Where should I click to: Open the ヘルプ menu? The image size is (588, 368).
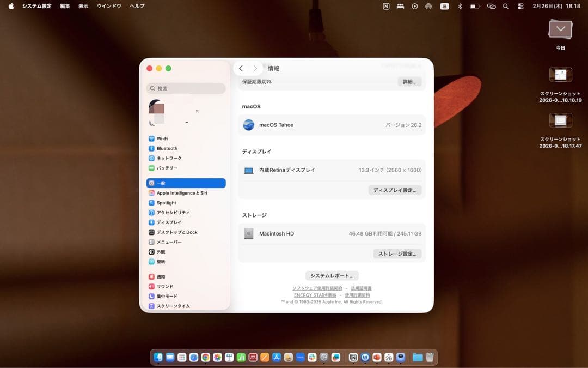[x=137, y=6]
